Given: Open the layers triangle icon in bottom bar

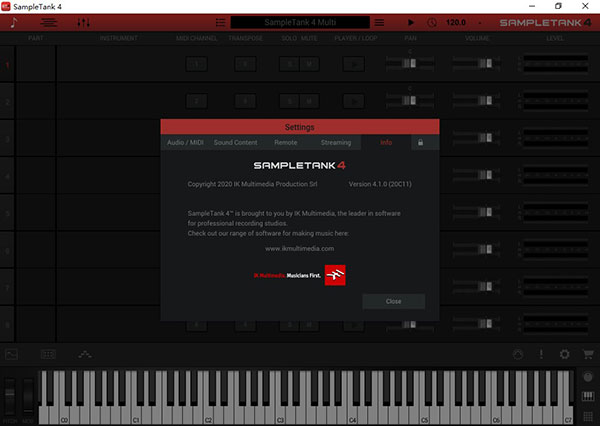Looking at the screenshot, I should (x=85, y=354).
